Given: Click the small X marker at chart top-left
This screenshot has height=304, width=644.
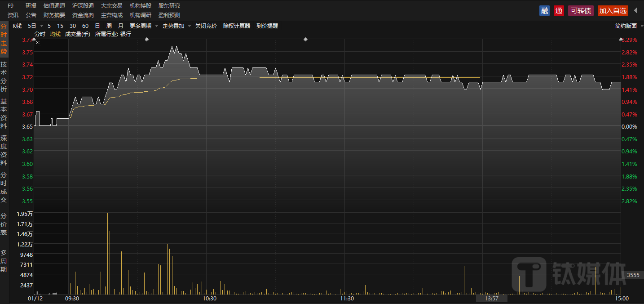Looking at the screenshot, I should pyautogui.click(x=38, y=43).
